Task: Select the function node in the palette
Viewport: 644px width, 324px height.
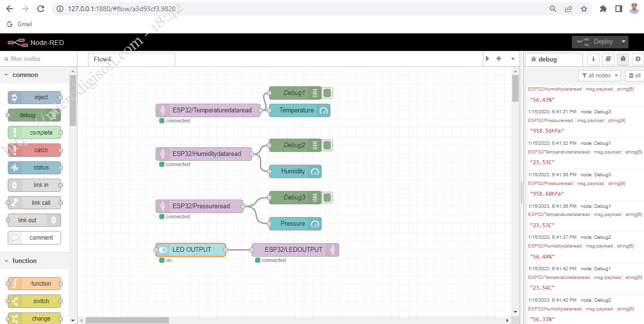Action: 34,283
